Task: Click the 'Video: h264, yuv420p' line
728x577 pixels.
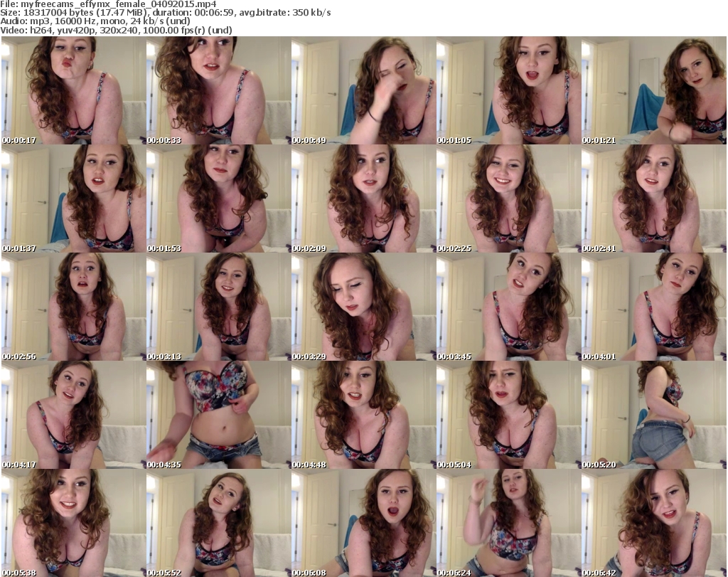Action: click(x=116, y=30)
